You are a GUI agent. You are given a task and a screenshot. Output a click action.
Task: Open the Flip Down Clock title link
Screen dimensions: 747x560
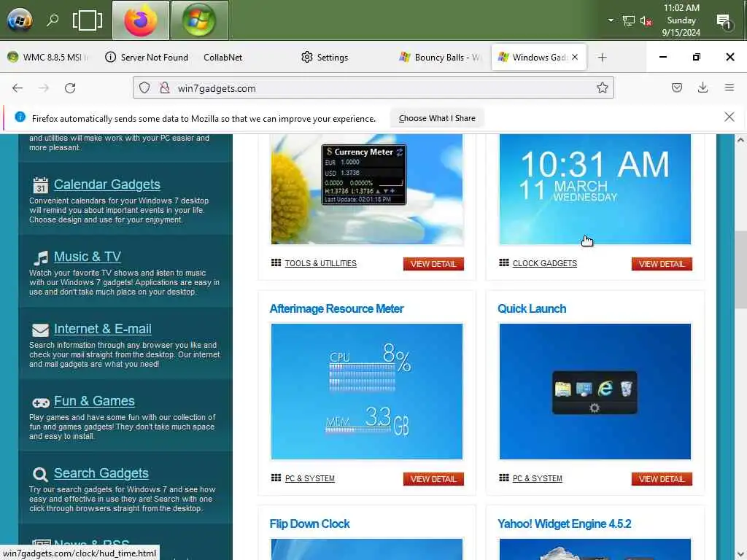[309, 524]
